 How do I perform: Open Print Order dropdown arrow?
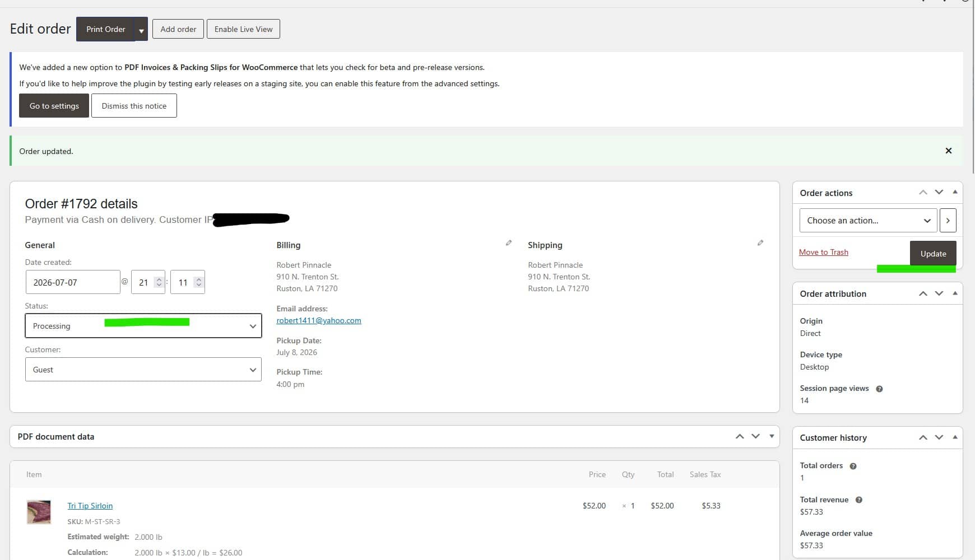click(x=141, y=30)
